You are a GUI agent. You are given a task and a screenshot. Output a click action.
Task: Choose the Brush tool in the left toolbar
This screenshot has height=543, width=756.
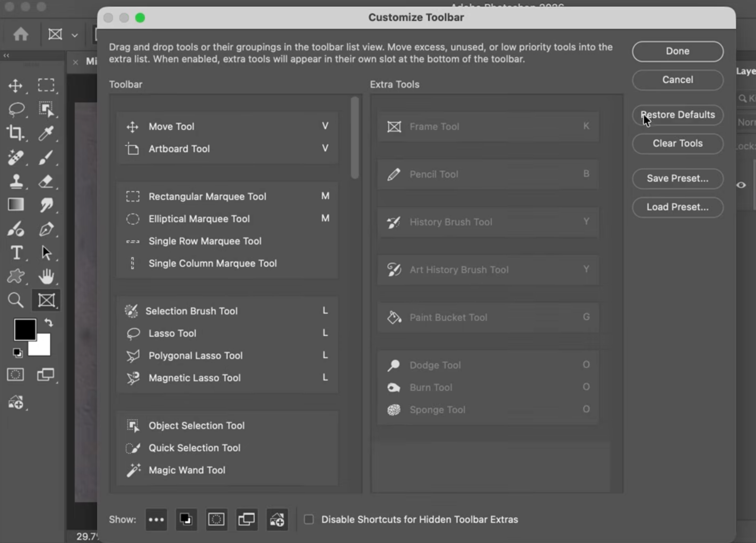[46, 157]
